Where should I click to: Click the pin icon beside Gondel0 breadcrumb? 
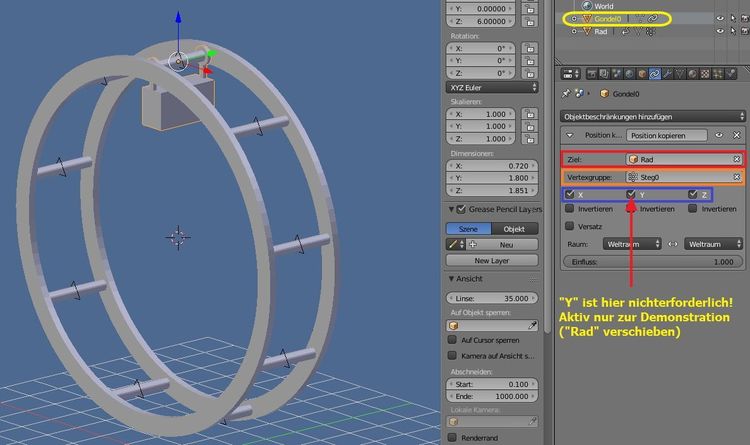pyautogui.click(x=566, y=93)
